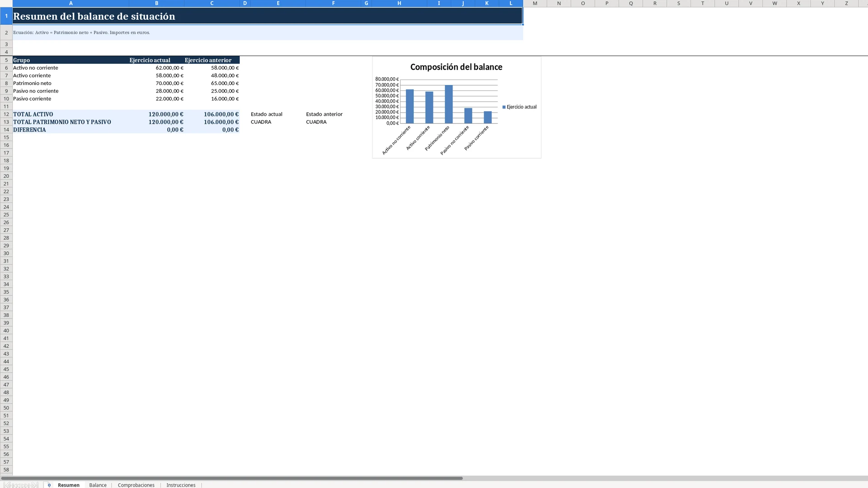The image size is (868, 488).
Task: Click the Activo corriente bar in chart
Action: 429,108
